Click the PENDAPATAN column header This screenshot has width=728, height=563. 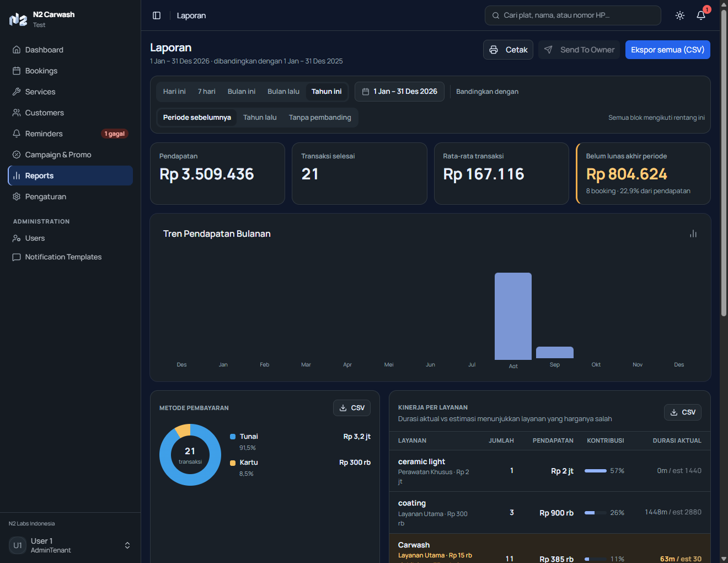[553, 440]
